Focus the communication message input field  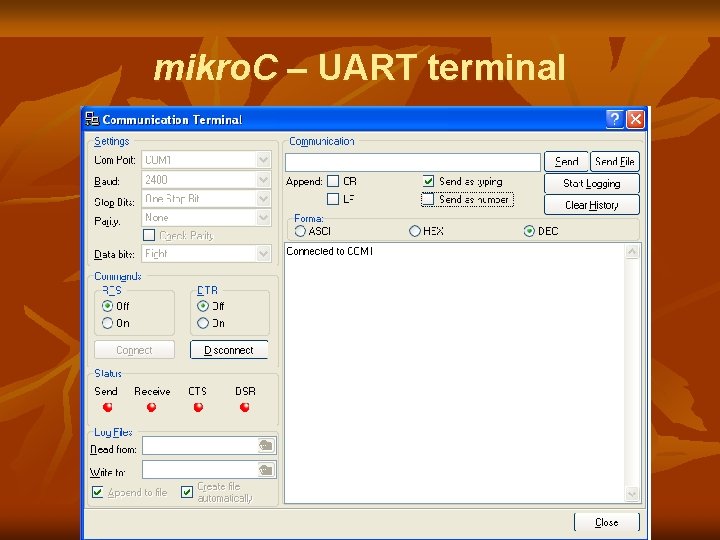pos(413,163)
